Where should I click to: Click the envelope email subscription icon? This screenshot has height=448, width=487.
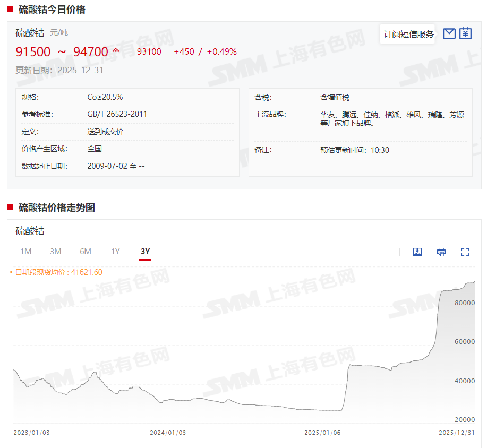click(x=449, y=33)
